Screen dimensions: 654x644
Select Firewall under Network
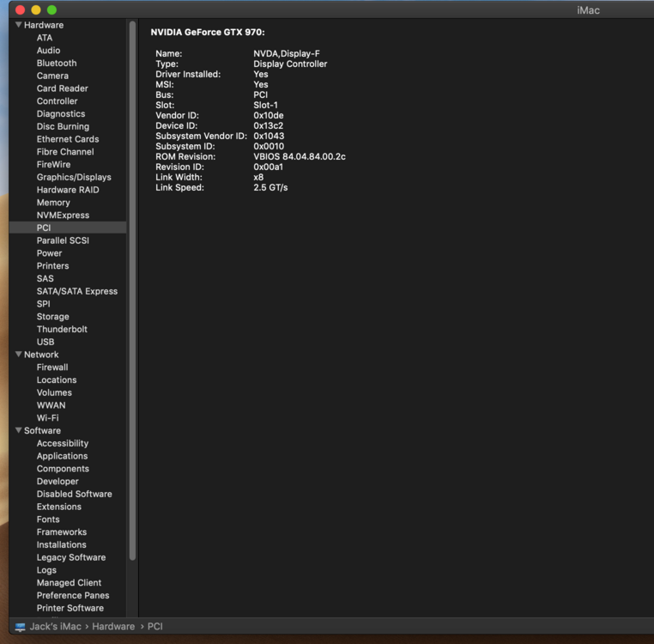click(x=52, y=368)
